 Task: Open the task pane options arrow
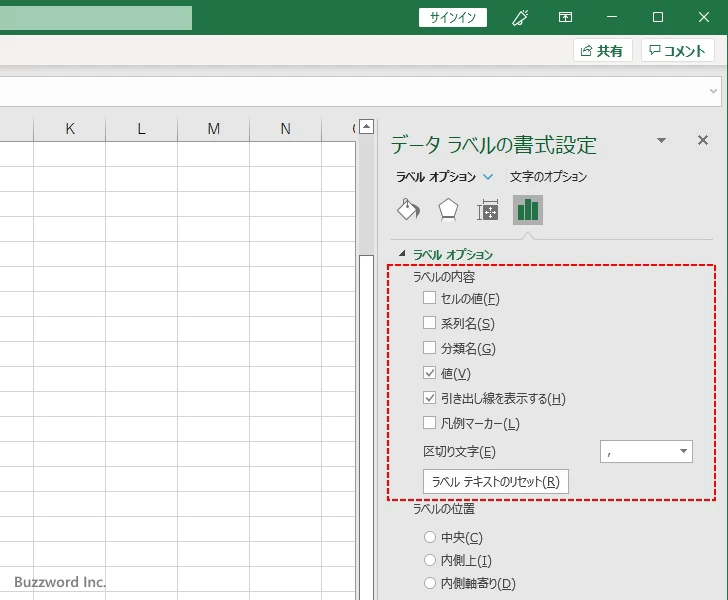[661, 141]
